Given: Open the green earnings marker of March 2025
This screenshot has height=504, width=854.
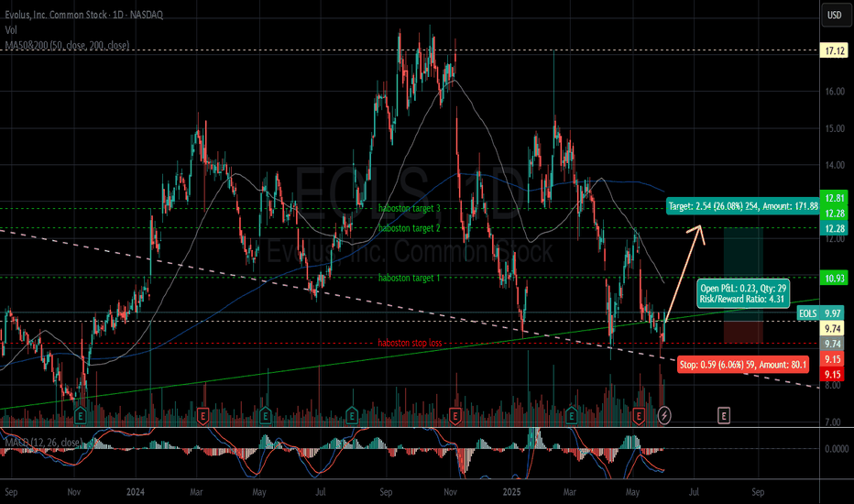Looking at the screenshot, I should point(572,416).
